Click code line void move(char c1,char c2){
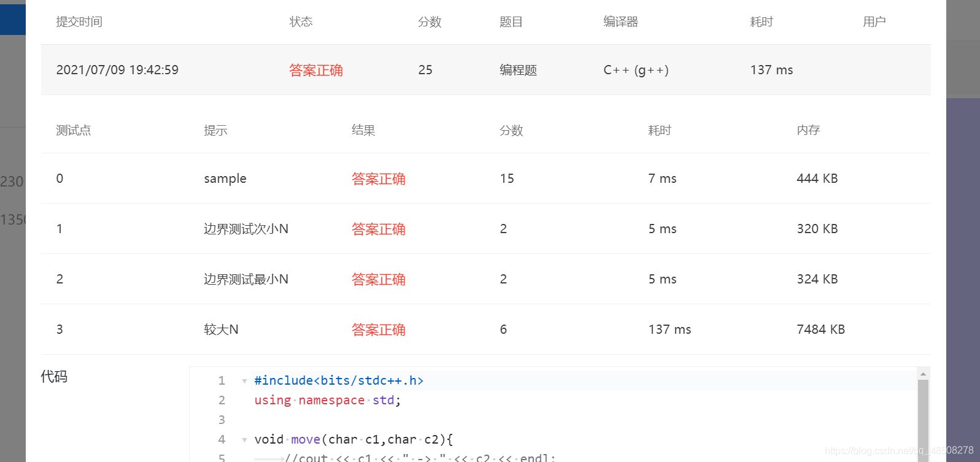This screenshot has height=462, width=980. point(353,439)
